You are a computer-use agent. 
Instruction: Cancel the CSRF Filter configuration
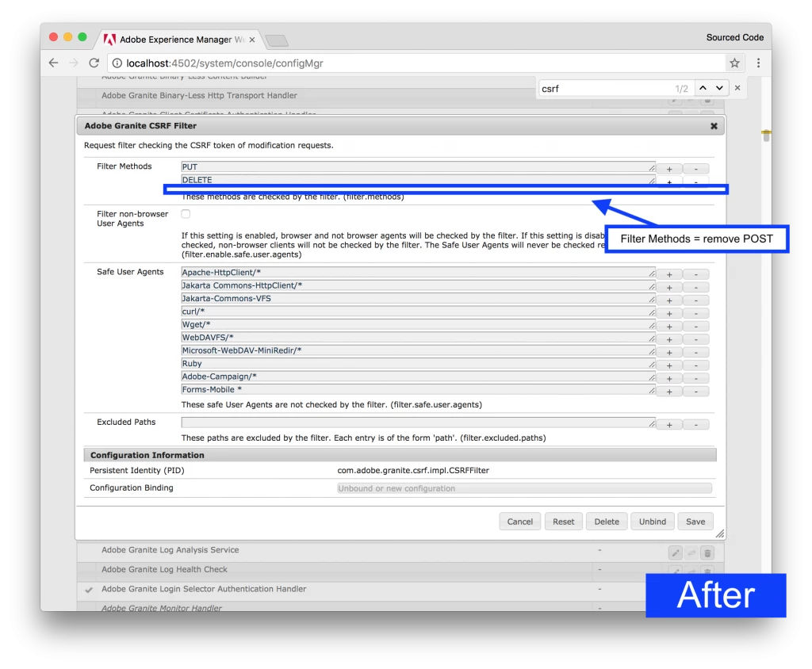(520, 522)
